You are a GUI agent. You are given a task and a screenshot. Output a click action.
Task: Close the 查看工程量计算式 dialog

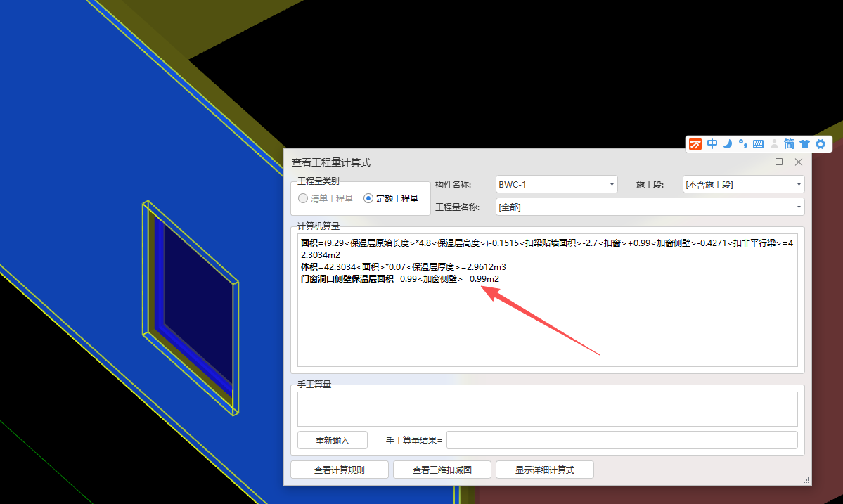pyautogui.click(x=799, y=162)
